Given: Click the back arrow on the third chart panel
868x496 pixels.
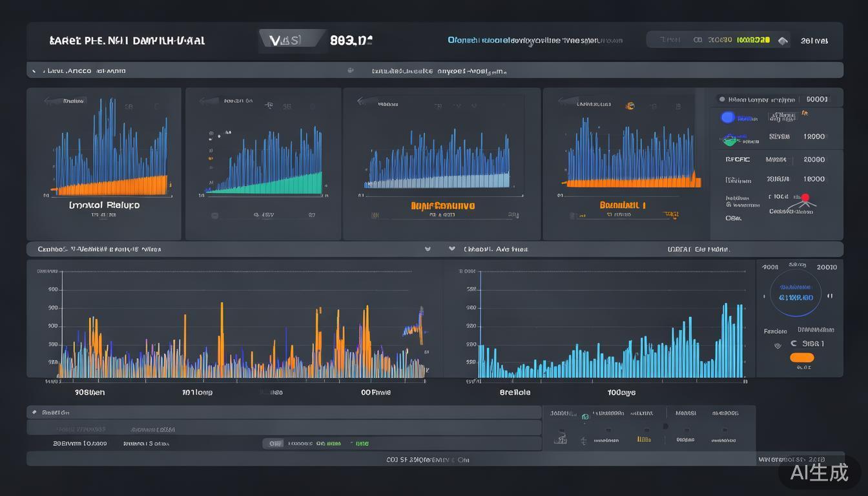Looking at the screenshot, I should 363,102.
